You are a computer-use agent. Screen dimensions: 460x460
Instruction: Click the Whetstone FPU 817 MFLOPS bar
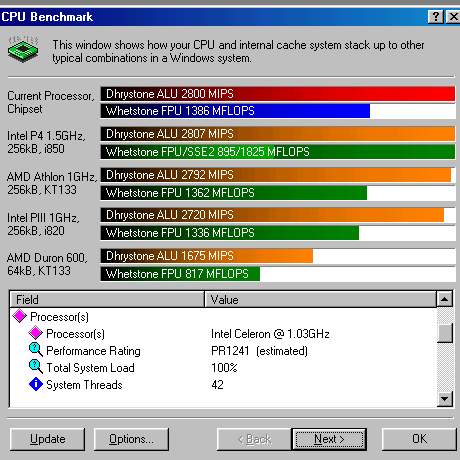[180, 274]
